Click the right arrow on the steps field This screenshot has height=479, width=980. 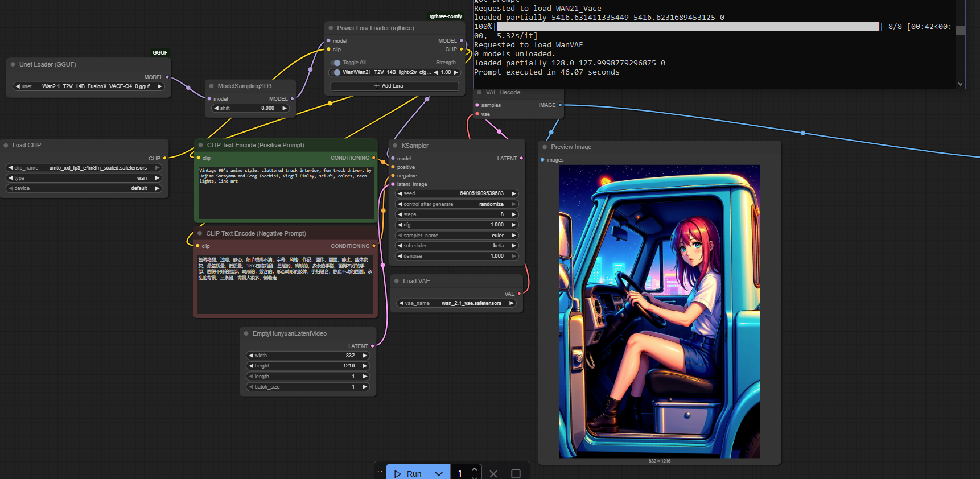click(x=513, y=214)
